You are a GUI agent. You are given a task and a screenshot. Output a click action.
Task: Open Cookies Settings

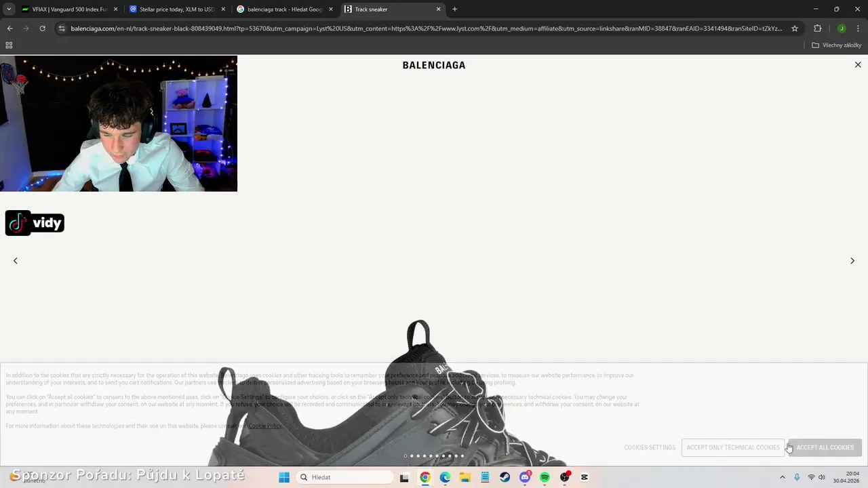pyautogui.click(x=650, y=447)
